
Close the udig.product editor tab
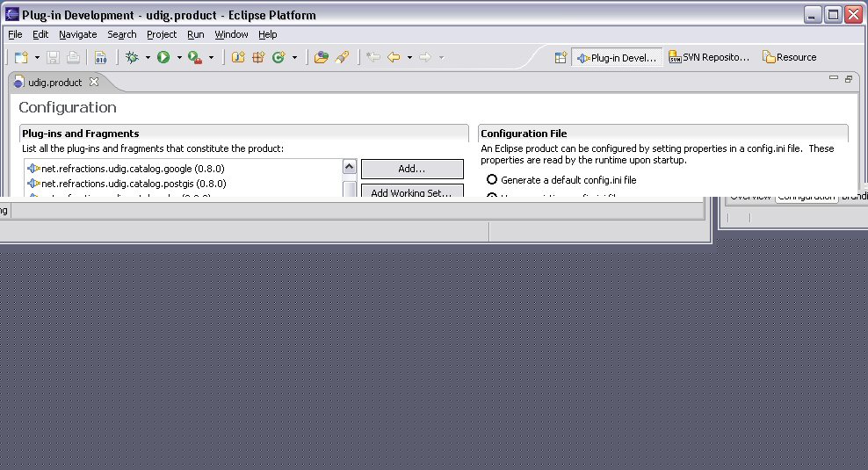pos(95,82)
